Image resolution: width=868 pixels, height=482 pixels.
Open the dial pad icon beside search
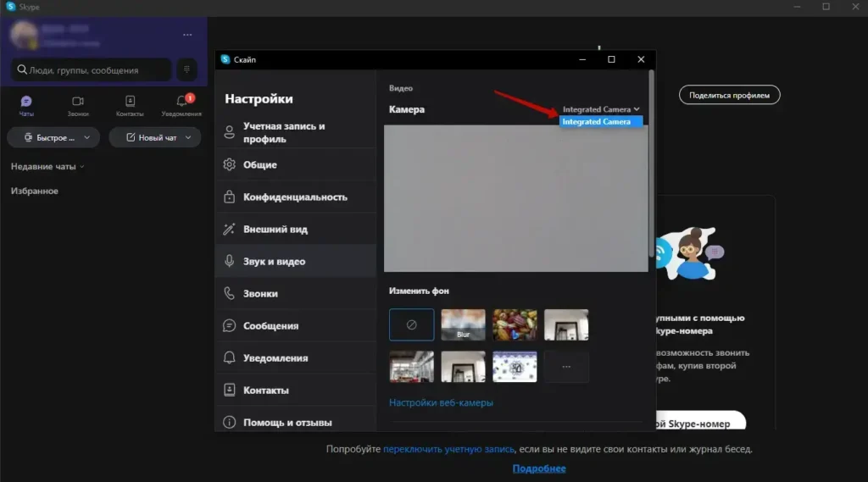click(x=187, y=69)
